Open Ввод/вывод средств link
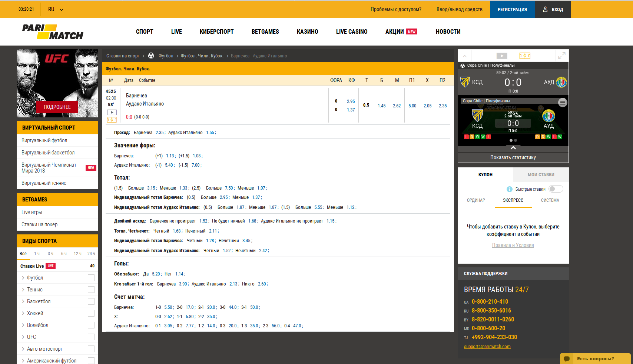 click(460, 9)
